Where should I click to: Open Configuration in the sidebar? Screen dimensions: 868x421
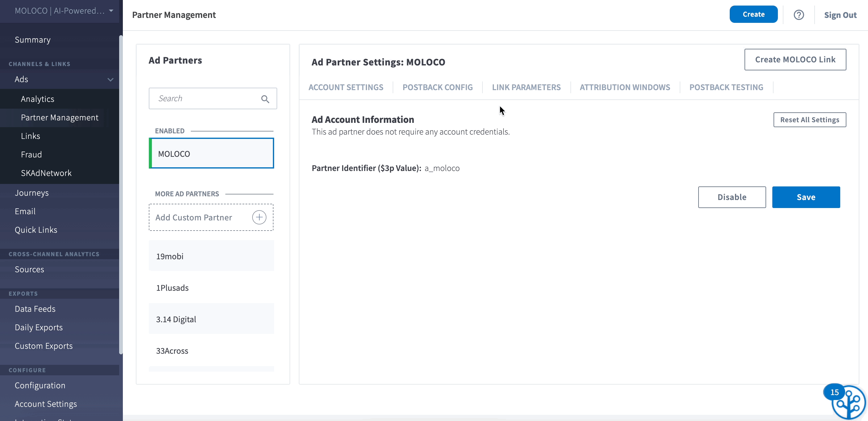pos(40,385)
